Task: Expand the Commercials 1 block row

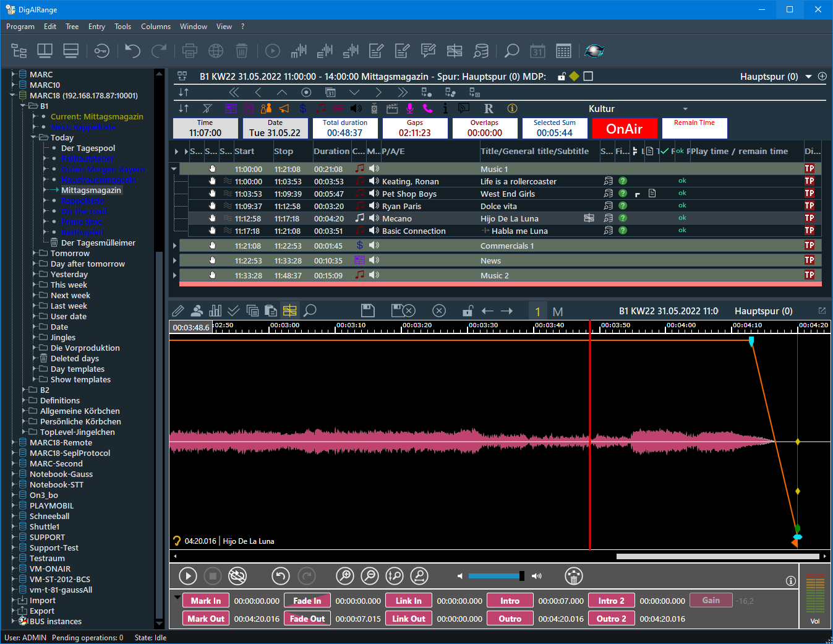Action: pyautogui.click(x=175, y=246)
